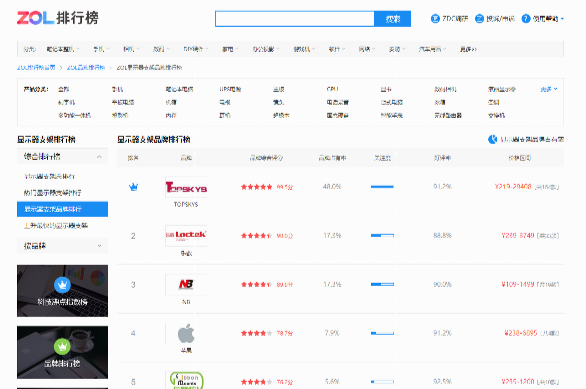The image size is (586, 389).
Task: Click the green logo of fifth-ranked brand
Action: (186, 380)
